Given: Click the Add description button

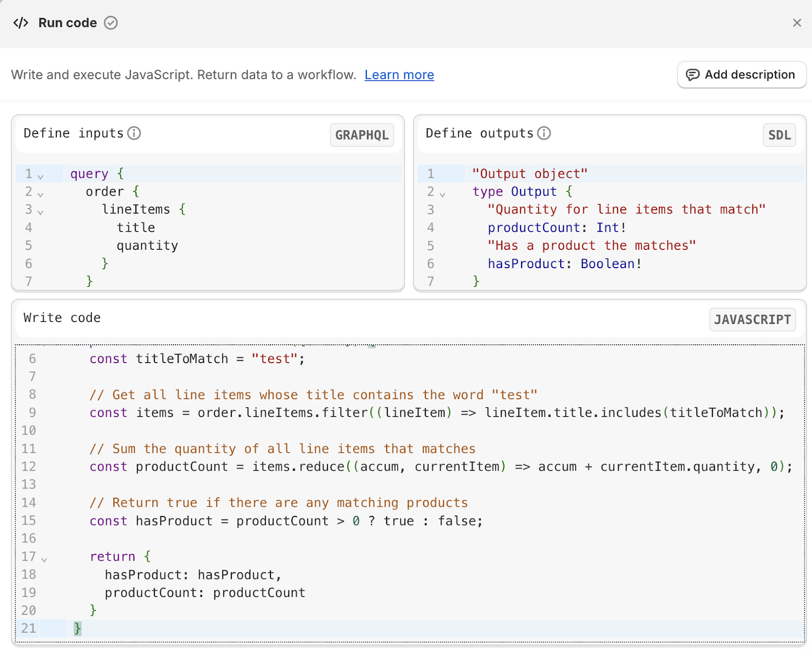Looking at the screenshot, I should click(741, 75).
